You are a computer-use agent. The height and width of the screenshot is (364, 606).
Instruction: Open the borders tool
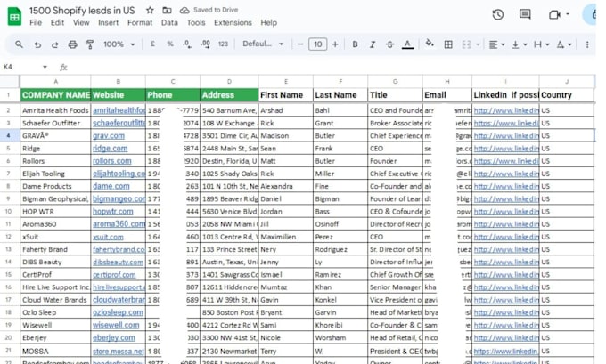[x=448, y=44]
